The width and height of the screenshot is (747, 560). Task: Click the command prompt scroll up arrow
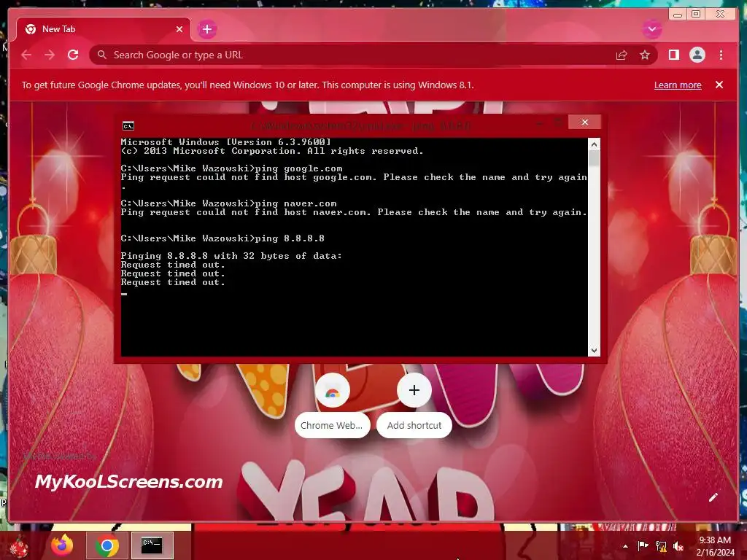(594, 144)
